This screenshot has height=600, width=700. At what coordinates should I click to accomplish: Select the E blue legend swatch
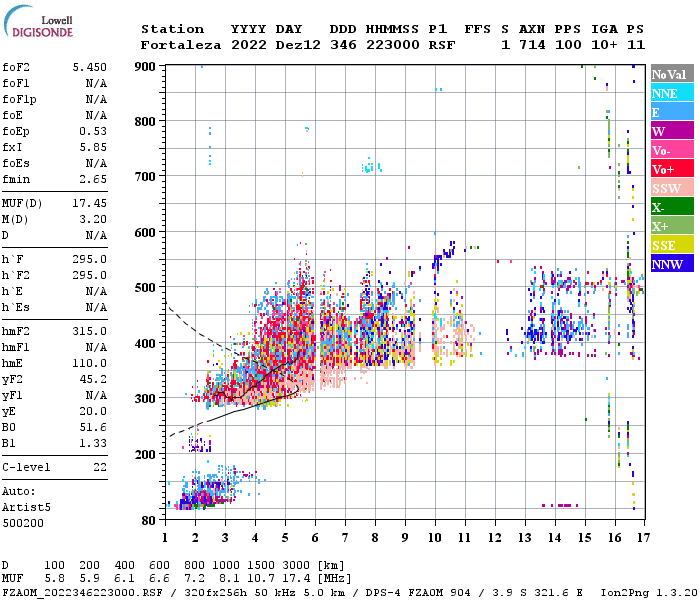point(672,112)
